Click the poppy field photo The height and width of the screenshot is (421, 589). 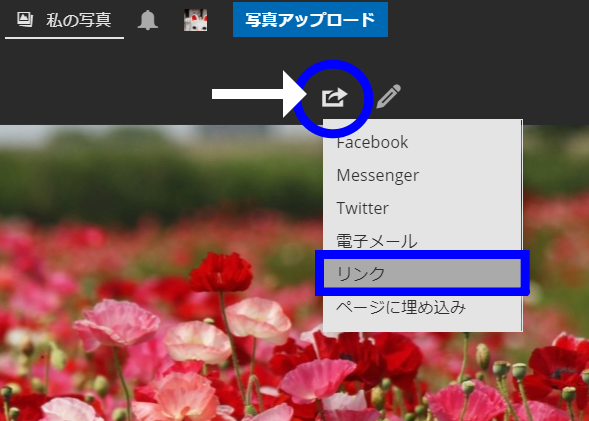(x=162, y=273)
